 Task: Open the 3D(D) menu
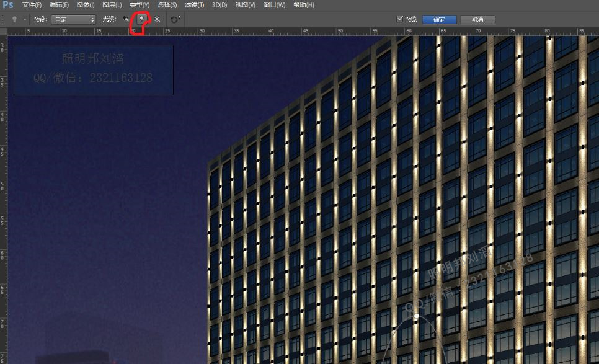click(220, 5)
